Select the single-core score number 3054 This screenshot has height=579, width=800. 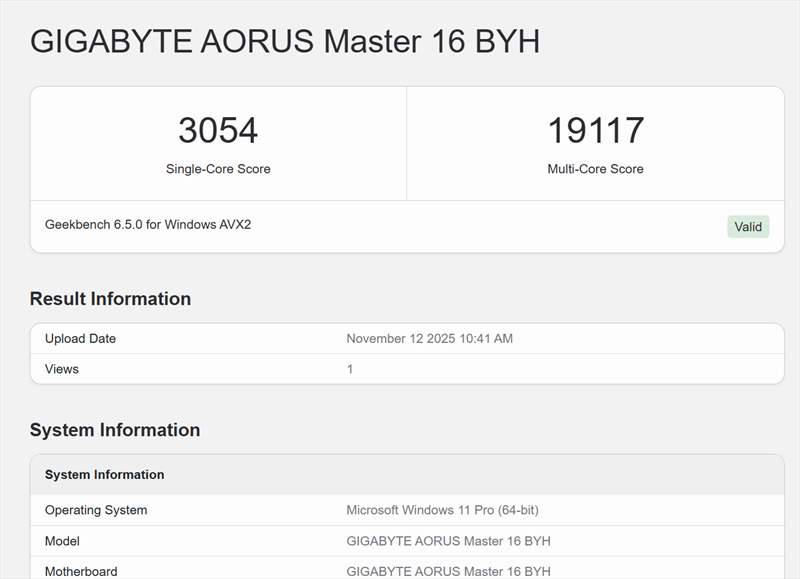point(218,131)
